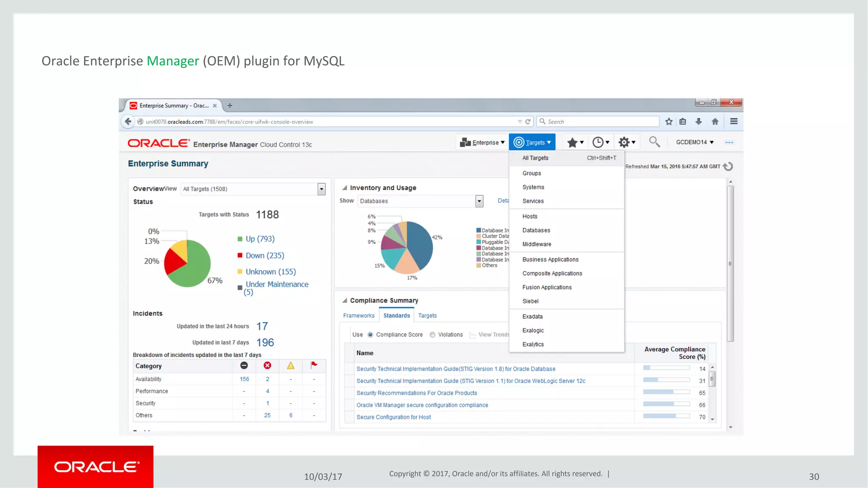Collapse the Targets dropdown menu
868x488 pixels.
532,143
